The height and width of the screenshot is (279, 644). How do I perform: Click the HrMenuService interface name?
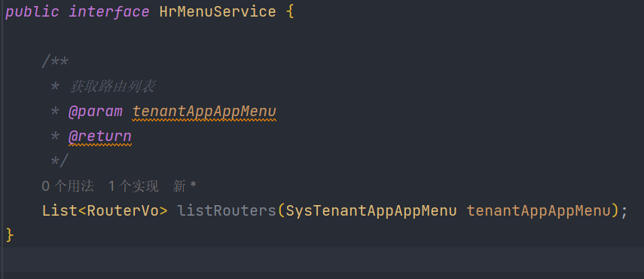[x=218, y=12]
